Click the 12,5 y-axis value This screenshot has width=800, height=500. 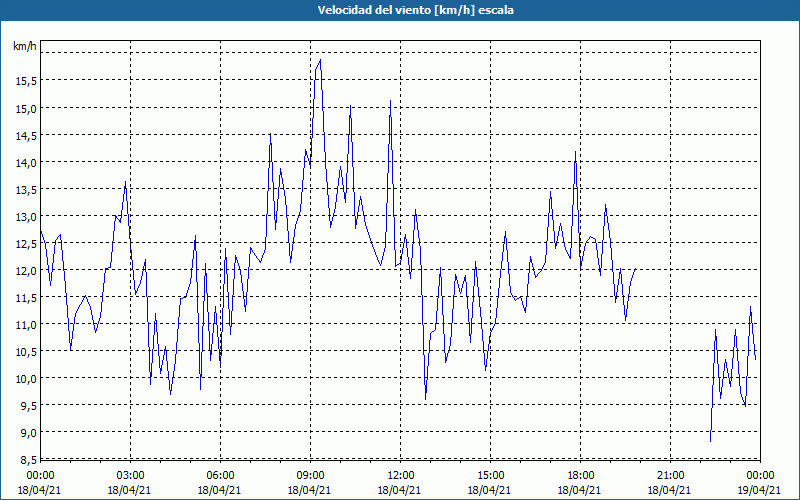coord(24,244)
